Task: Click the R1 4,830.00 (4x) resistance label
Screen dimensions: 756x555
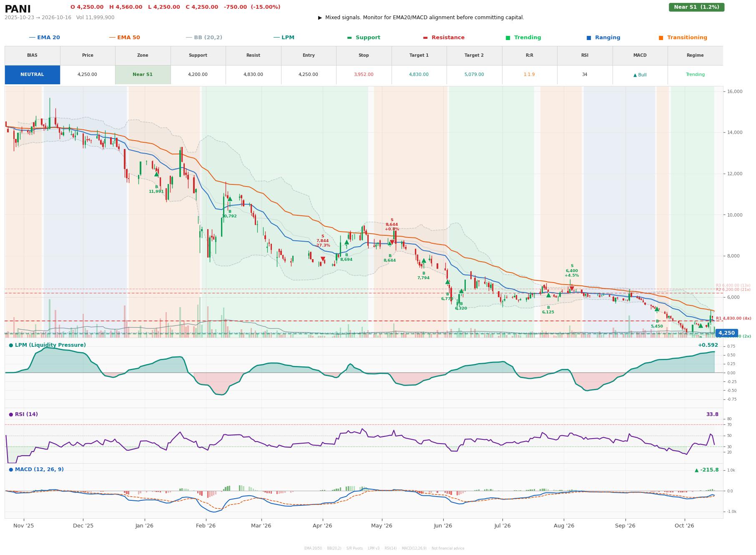Action: point(733,318)
